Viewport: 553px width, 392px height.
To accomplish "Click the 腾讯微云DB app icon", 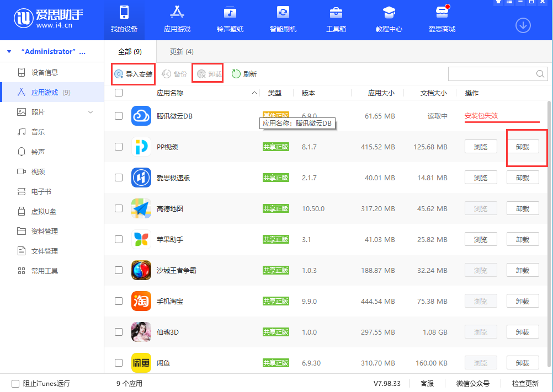I will [141, 116].
